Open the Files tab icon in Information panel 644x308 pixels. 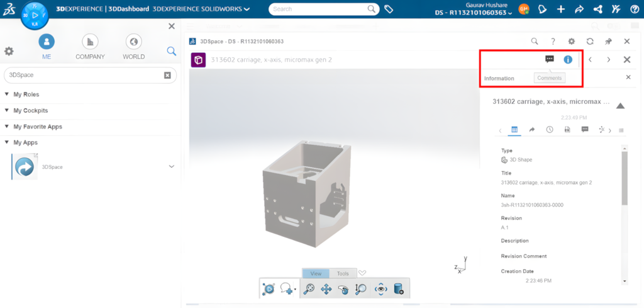coord(567,130)
